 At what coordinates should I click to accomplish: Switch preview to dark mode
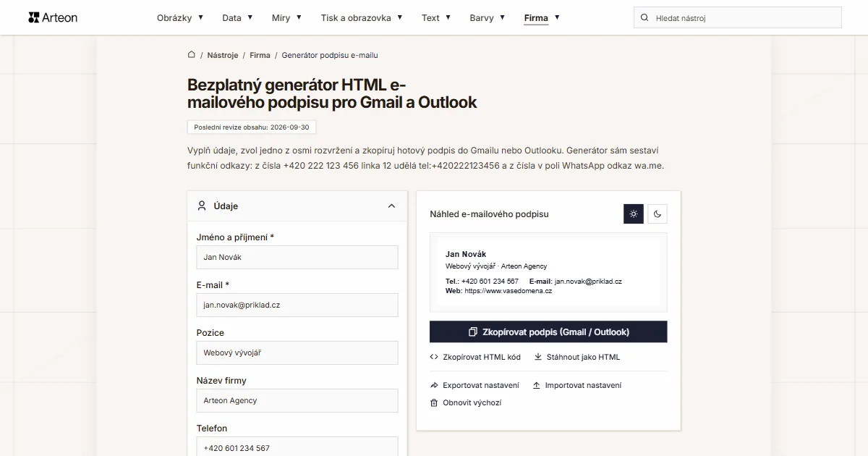(658, 214)
